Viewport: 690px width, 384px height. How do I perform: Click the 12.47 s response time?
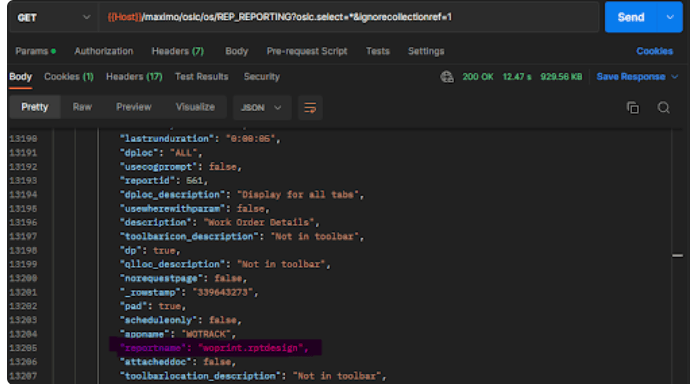click(x=517, y=77)
